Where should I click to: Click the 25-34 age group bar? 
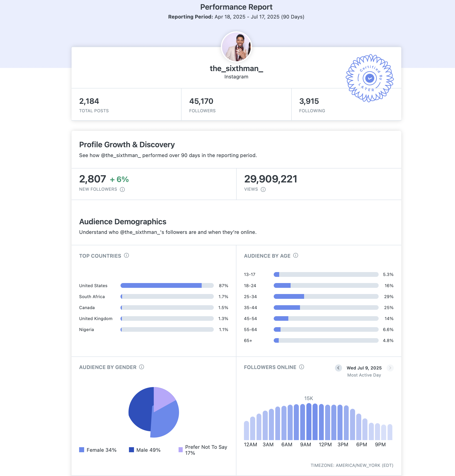click(x=289, y=296)
